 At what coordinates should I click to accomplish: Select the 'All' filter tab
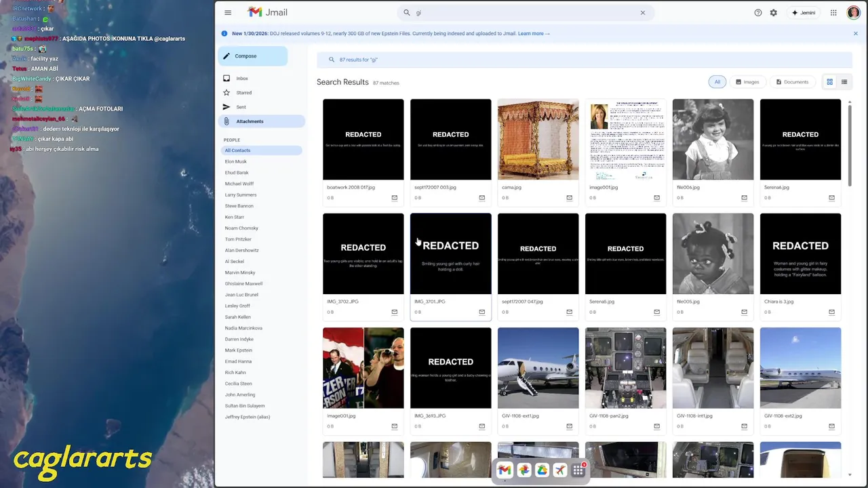point(717,82)
